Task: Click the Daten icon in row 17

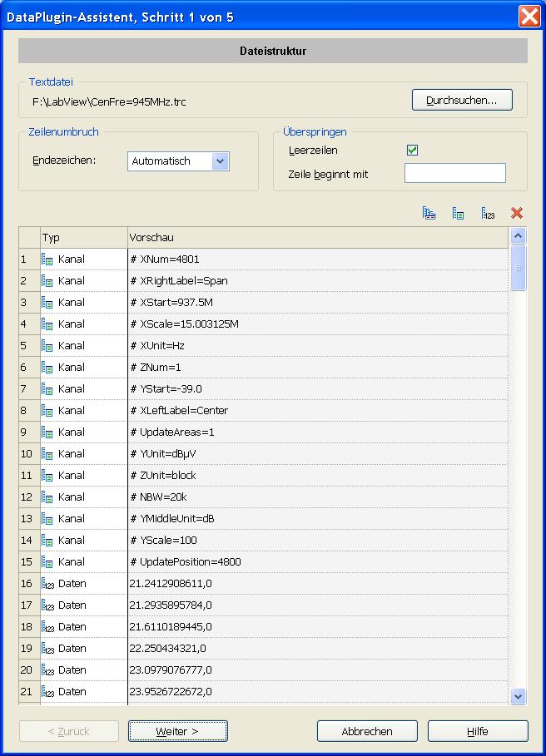Action: [47, 605]
